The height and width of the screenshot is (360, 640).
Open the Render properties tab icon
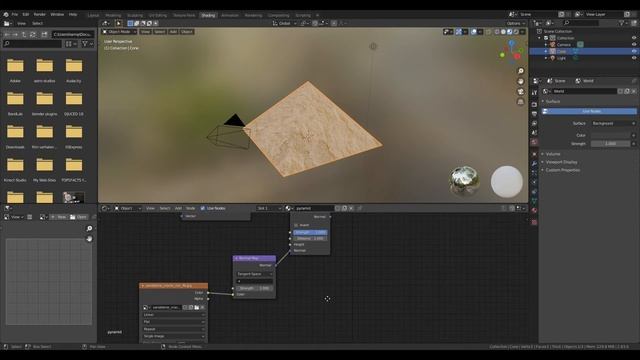tap(534, 104)
